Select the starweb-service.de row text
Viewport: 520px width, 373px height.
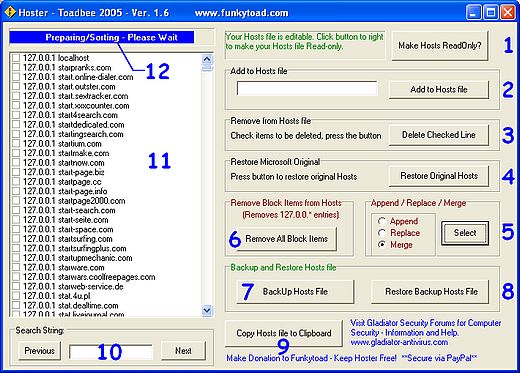click(x=73, y=287)
